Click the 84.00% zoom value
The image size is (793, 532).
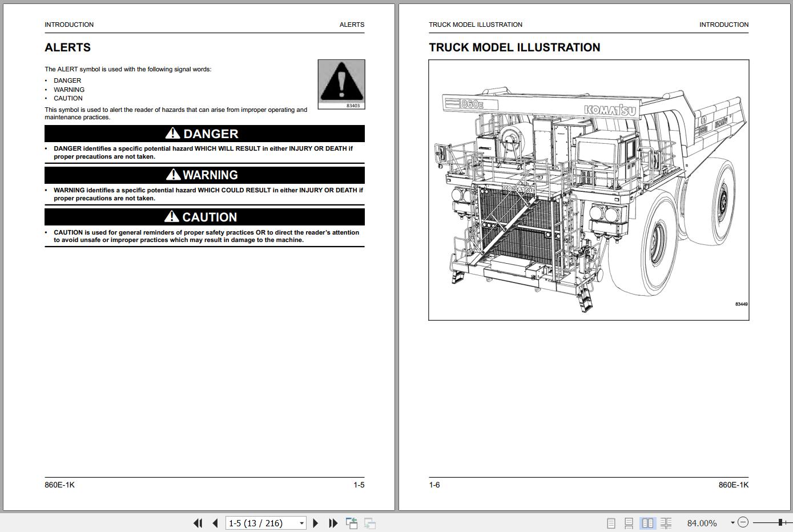click(x=702, y=523)
